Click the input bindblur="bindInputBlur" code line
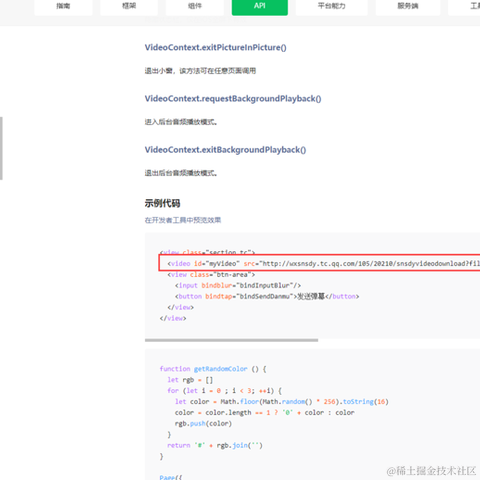This screenshot has height=480, width=480. coord(238,286)
